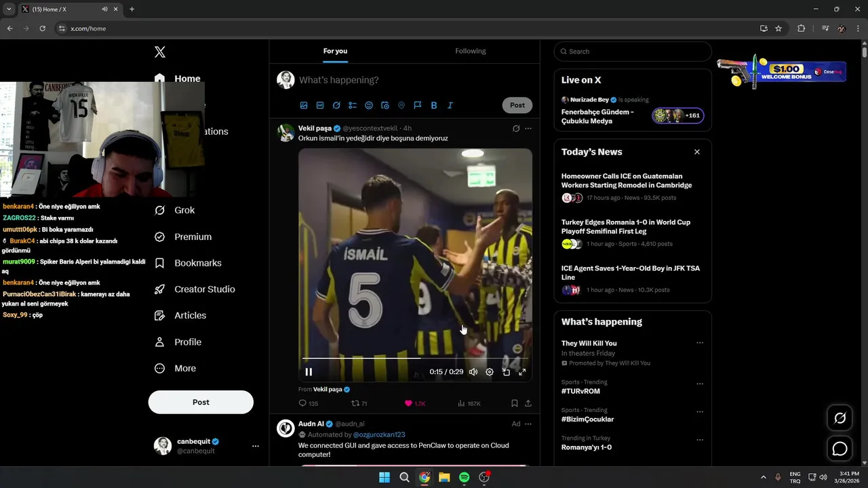Open Creator Studio from the sidebar
This screenshot has width=868, height=488.
pyautogui.click(x=195, y=289)
